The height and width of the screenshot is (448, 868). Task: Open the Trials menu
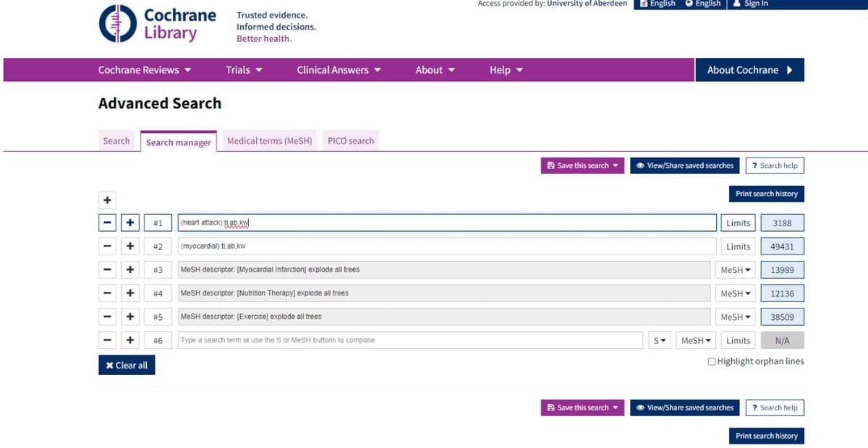coord(244,70)
